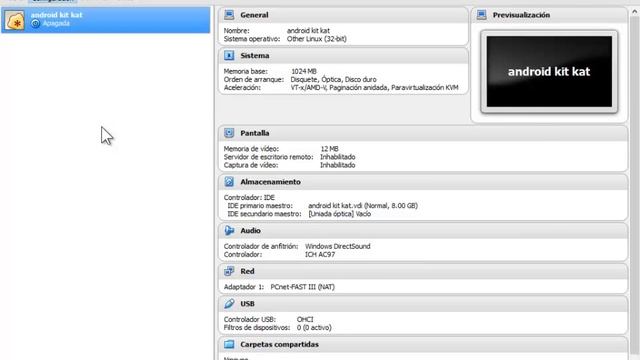
Task: Click the Sistema section chip icon
Action: click(x=229, y=56)
